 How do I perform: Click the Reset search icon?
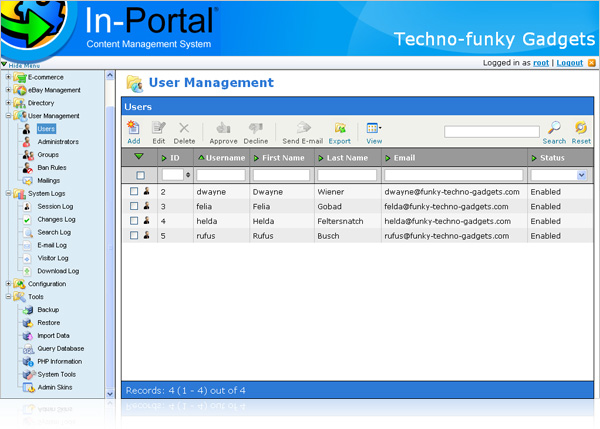(581, 127)
